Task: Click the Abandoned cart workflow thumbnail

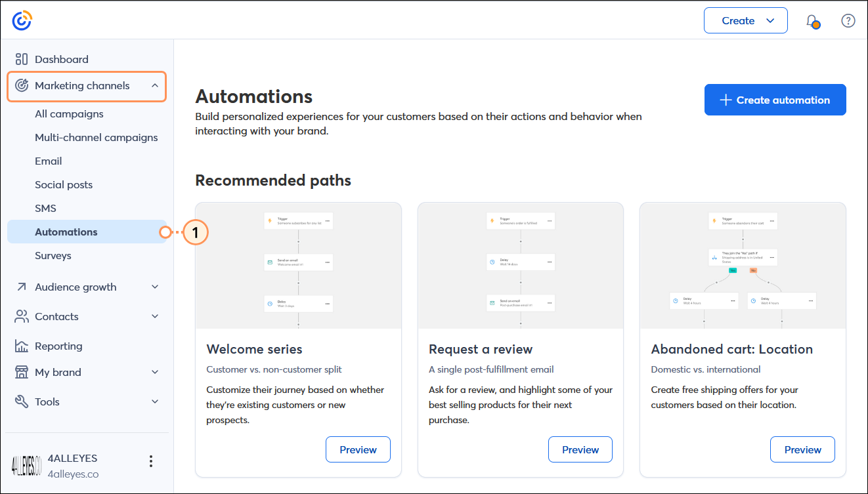Action: click(x=743, y=266)
